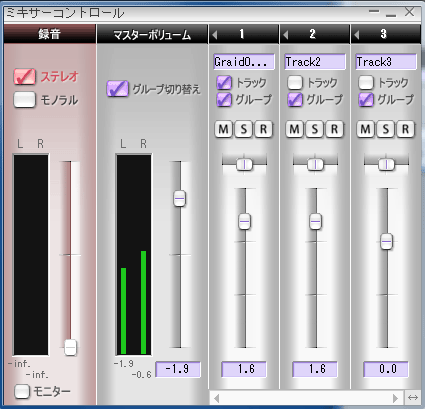Viewport: 425px width, 409px height.
Task: Click the right scroll arrow of channel scrollbar
Action: point(396,398)
